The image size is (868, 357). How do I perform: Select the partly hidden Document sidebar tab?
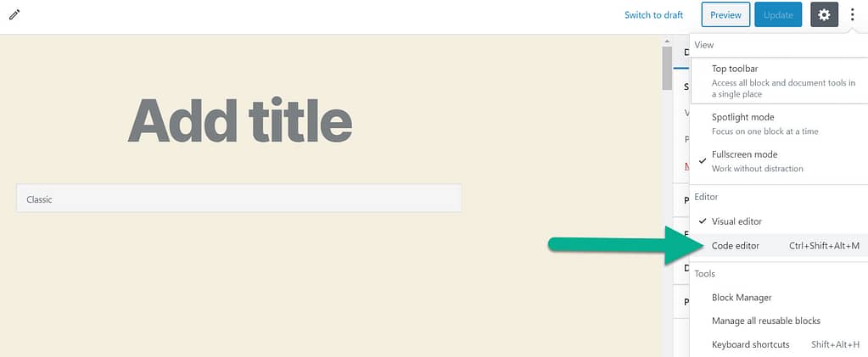686,53
